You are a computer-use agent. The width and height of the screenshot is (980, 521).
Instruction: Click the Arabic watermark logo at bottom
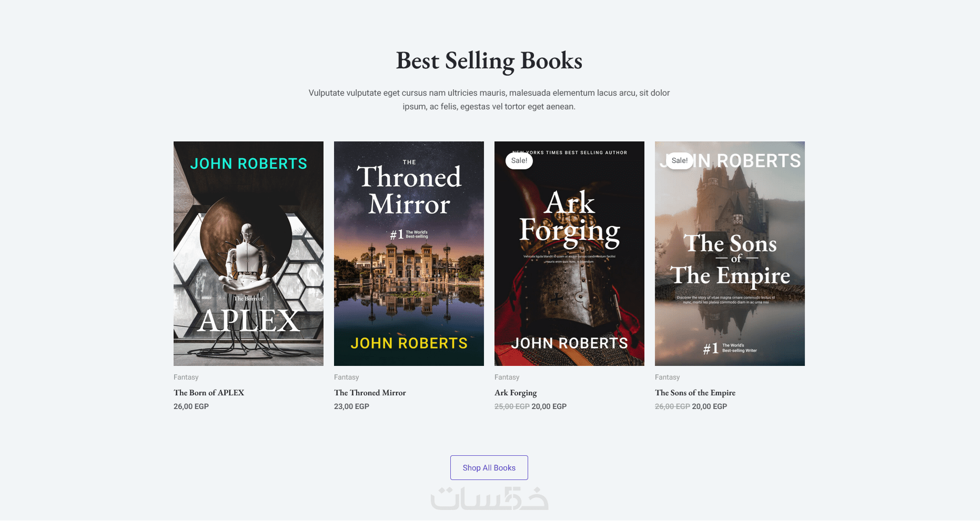(x=489, y=499)
